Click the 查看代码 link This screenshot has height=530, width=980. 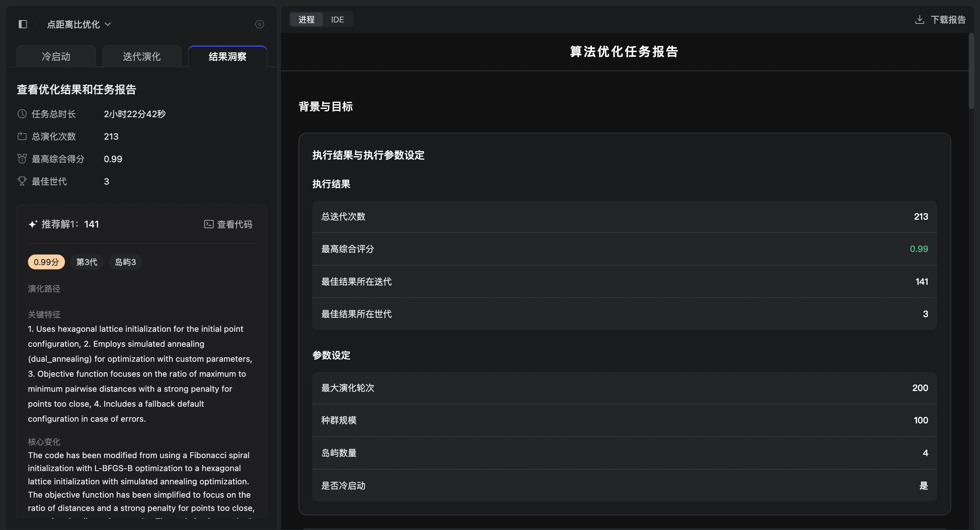234,224
